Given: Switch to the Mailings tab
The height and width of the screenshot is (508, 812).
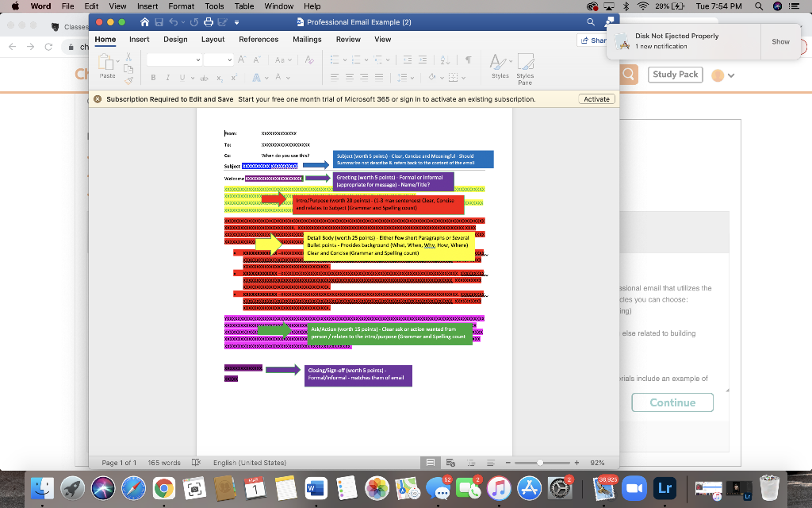Looking at the screenshot, I should [x=307, y=39].
